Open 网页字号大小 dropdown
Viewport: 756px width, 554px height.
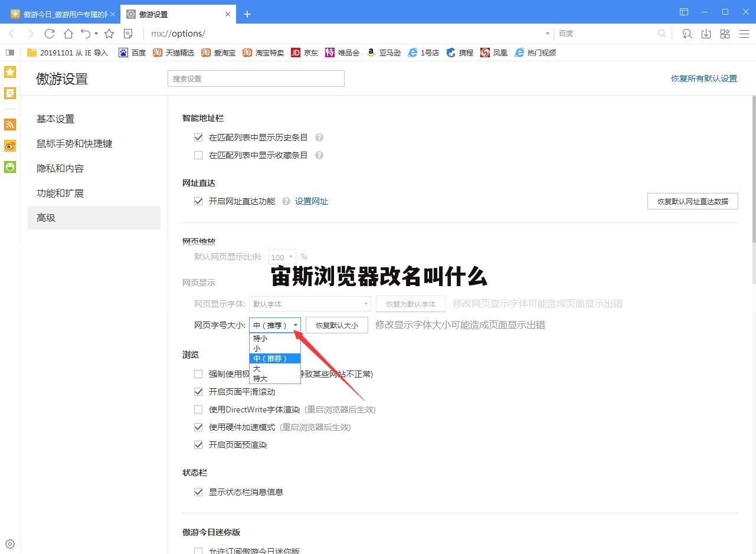tap(275, 325)
